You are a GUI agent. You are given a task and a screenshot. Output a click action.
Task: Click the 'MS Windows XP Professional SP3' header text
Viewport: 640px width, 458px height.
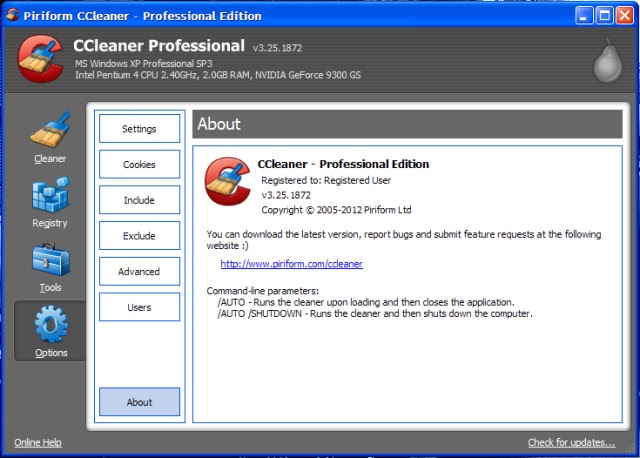(144, 64)
